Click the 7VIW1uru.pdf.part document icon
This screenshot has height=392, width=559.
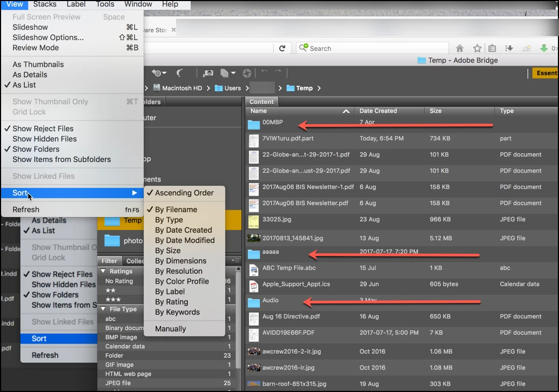pyautogui.click(x=254, y=141)
